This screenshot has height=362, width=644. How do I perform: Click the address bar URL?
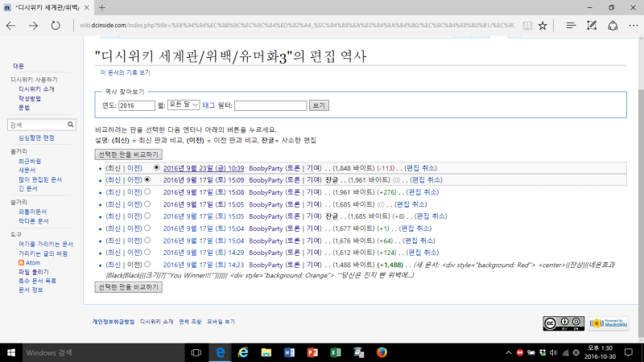[x=296, y=26]
